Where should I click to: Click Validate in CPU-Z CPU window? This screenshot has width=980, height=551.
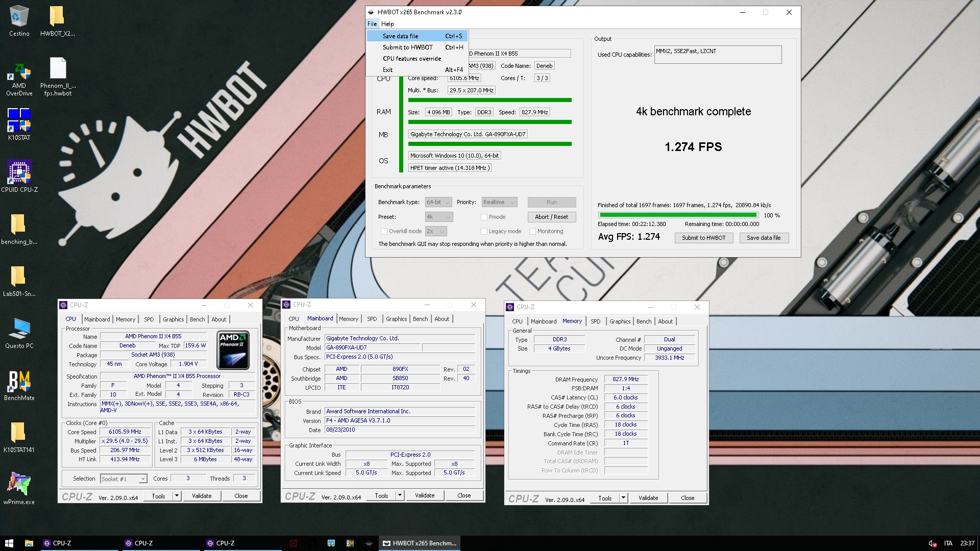(202, 496)
